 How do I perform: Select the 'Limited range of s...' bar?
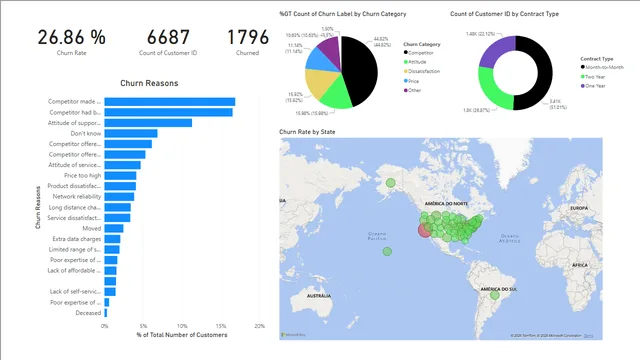pyautogui.click(x=112, y=249)
